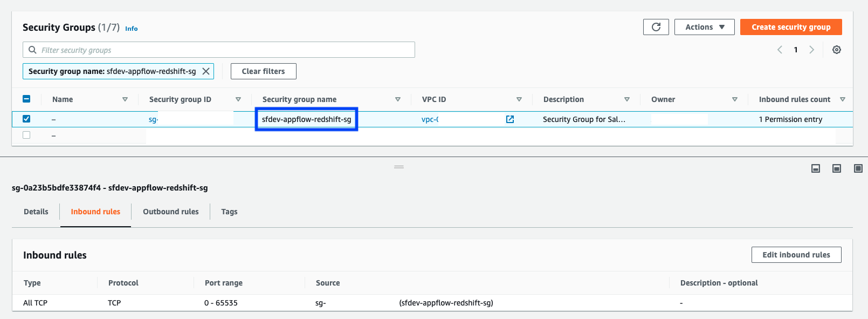Click the search magnifier icon in filter box
The image size is (868, 319).
tap(32, 50)
